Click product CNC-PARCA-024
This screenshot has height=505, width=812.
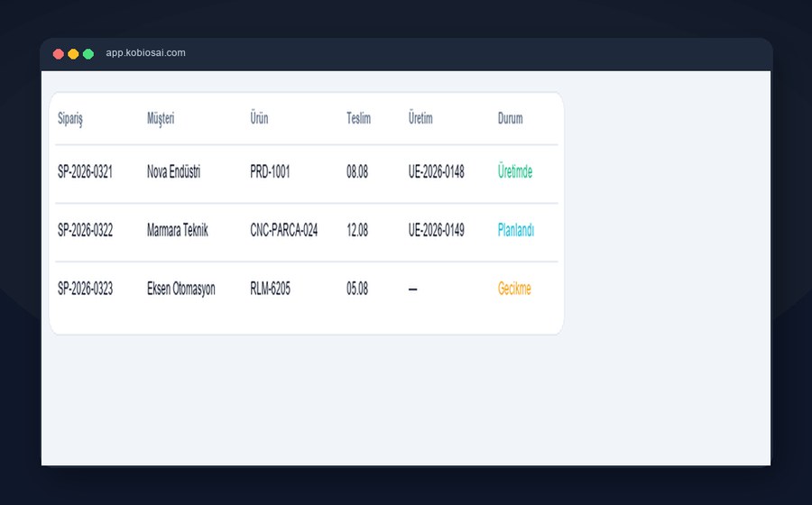[x=284, y=230]
